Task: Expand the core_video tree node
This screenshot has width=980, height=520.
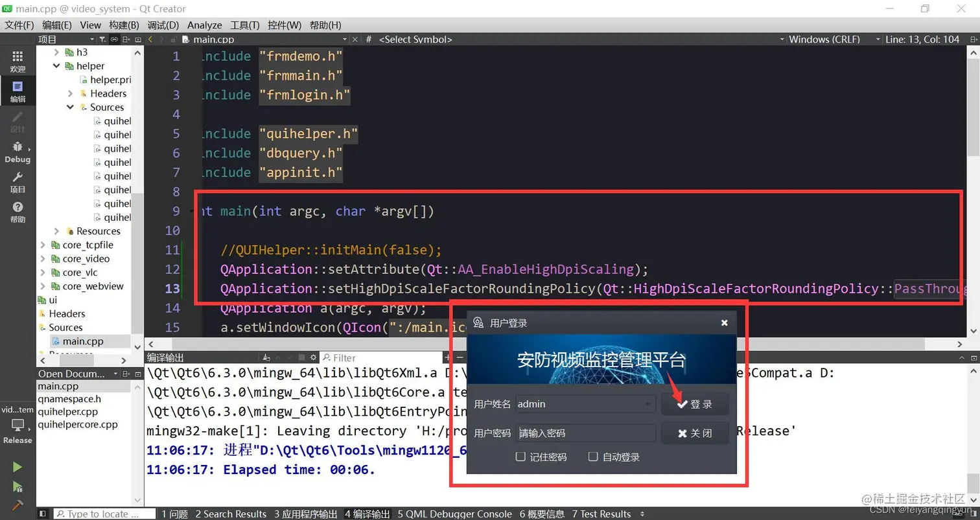Action: (42, 258)
